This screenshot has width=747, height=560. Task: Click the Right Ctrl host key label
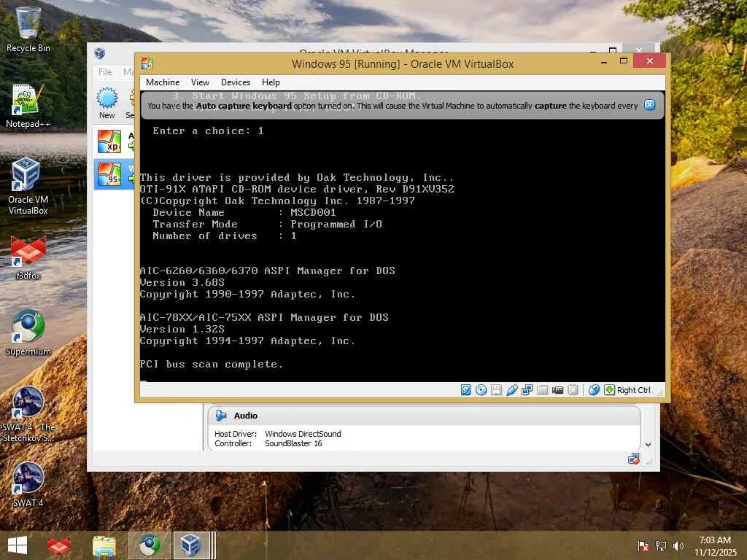pyautogui.click(x=634, y=390)
